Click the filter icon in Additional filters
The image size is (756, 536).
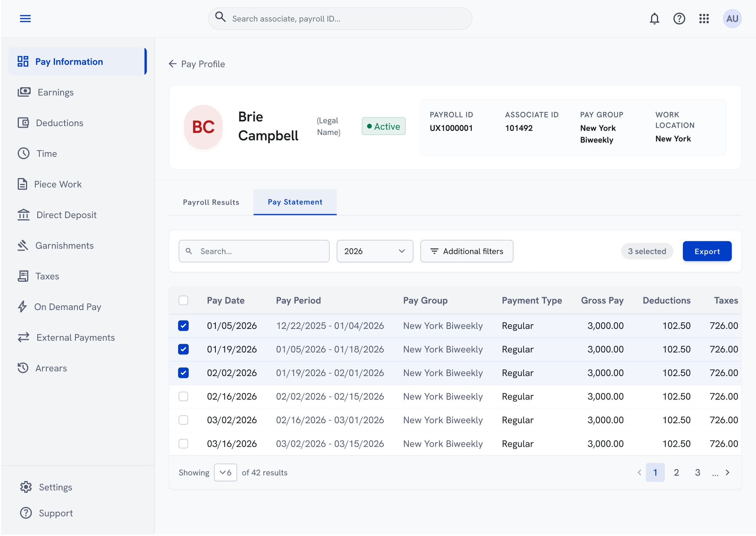coord(434,251)
